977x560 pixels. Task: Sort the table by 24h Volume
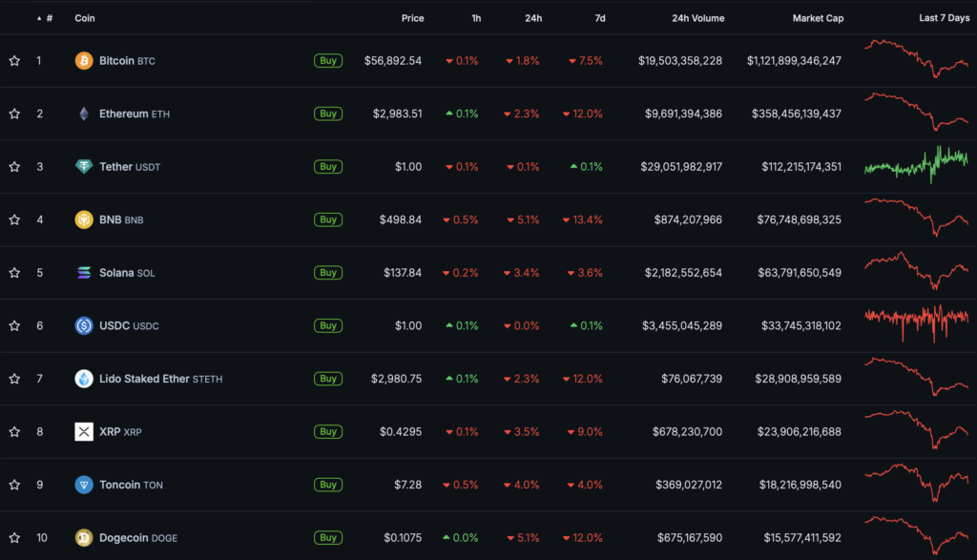pyautogui.click(x=697, y=18)
